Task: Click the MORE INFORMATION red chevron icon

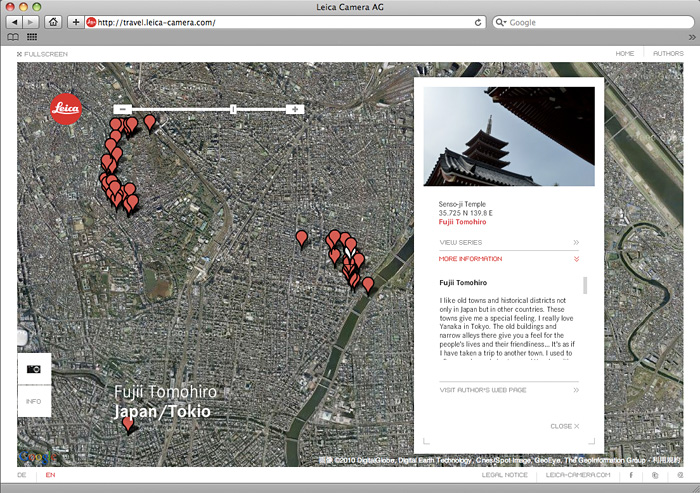Action: click(x=576, y=259)
